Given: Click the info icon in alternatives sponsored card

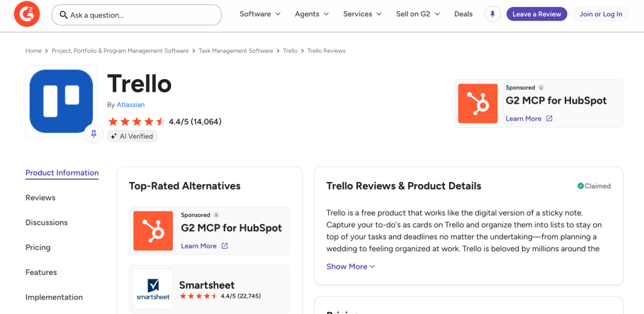Looking at the screenshot, I should (216, 215).
